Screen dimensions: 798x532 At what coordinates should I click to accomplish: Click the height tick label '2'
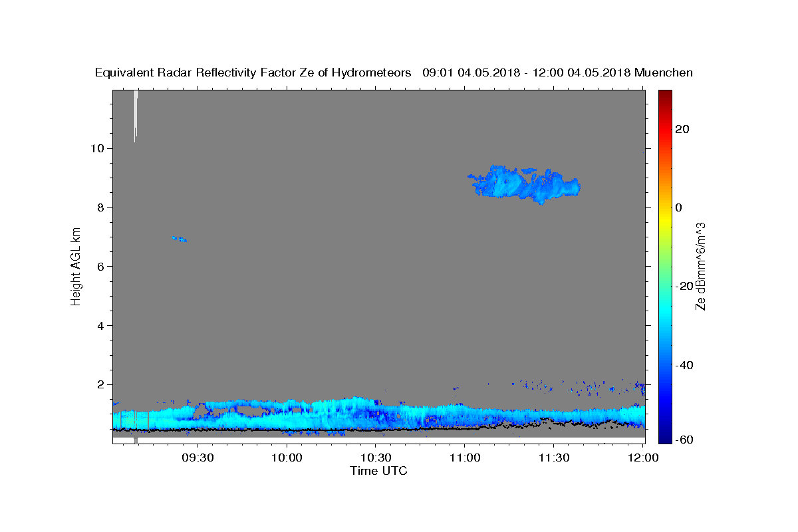coord(102,385)
